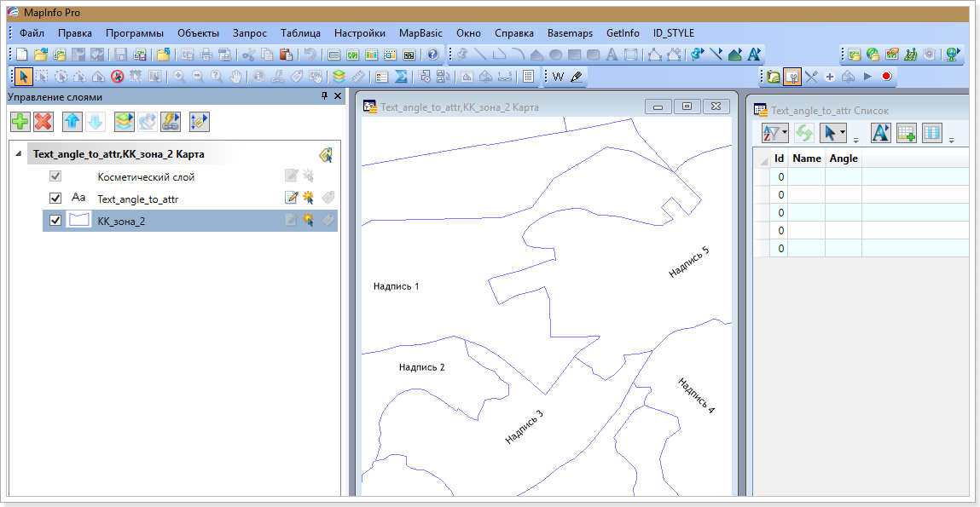Viewport: 980px width, 507px height.
Task: Open the MapBasic menu
Action: pyautogui.click(x=420, y=33)
